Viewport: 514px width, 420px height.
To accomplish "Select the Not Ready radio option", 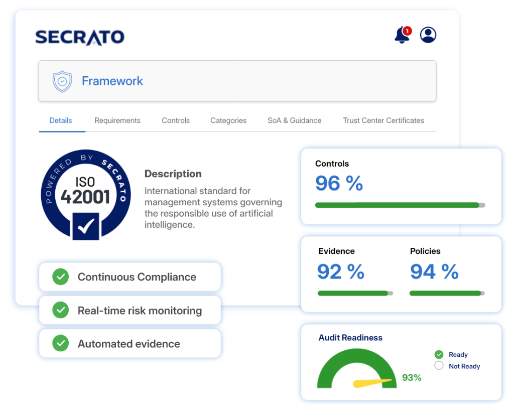I will [x=439, y=366].
